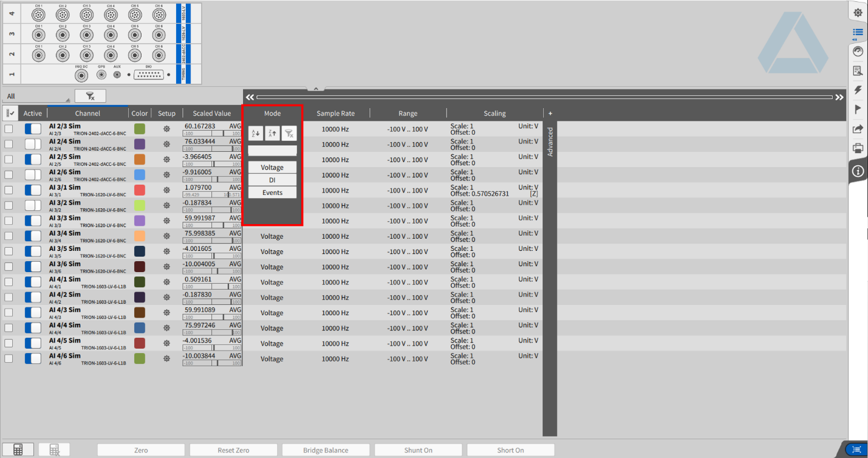This screenshot has width=868, height=458.
Task: Select Events in Mode filter list
Action: [272, 193]
